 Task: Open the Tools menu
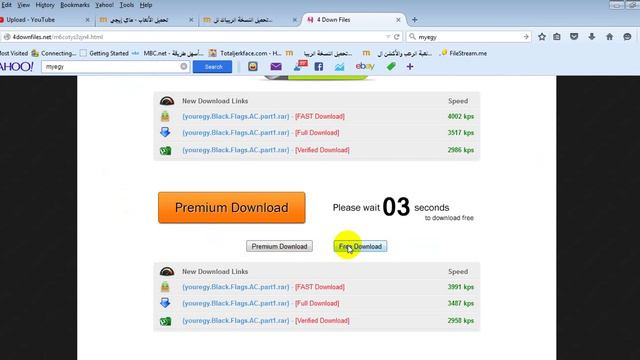pyautogui.click(x=127, y=5)
